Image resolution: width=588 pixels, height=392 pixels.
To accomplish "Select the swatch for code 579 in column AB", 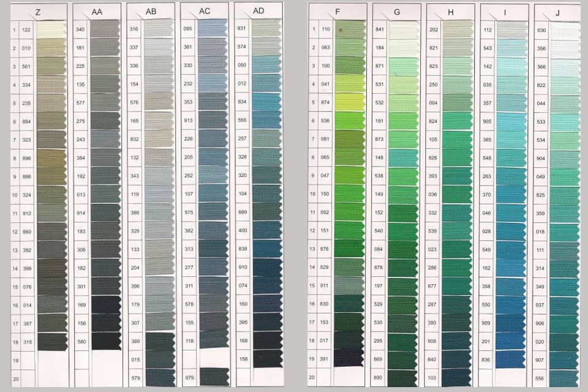I will [160, 378].
